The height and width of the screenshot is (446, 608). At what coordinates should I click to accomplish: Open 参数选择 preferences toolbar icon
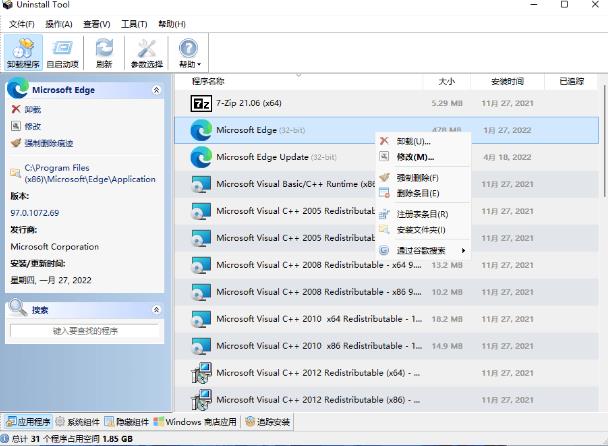pos(147,52)
